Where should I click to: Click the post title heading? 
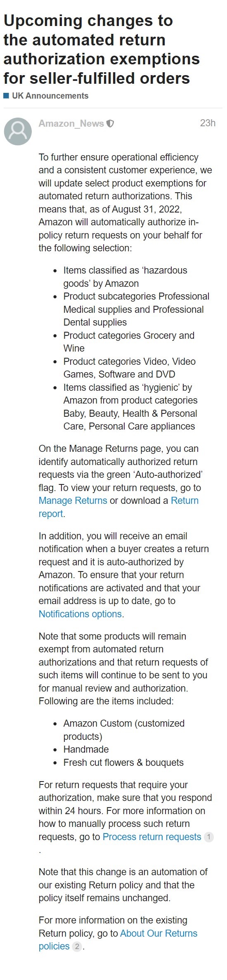tap(102, 50)
